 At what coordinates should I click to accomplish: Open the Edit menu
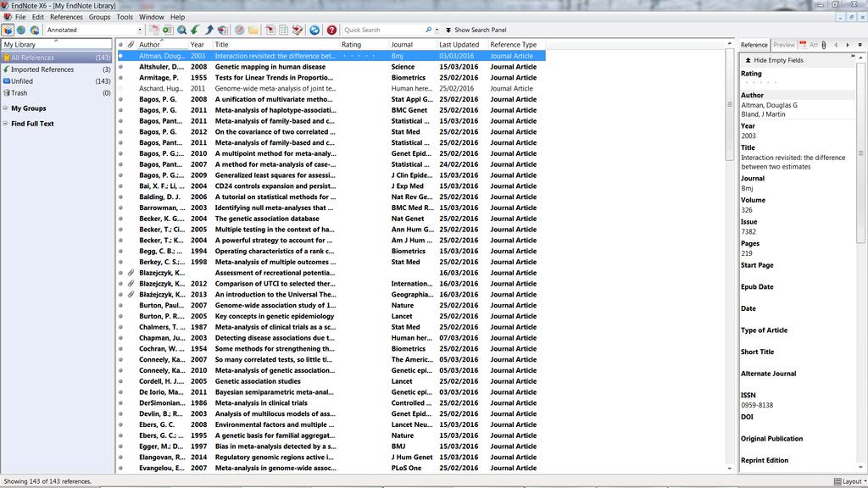pyautogui.click(x=37, y=17)
